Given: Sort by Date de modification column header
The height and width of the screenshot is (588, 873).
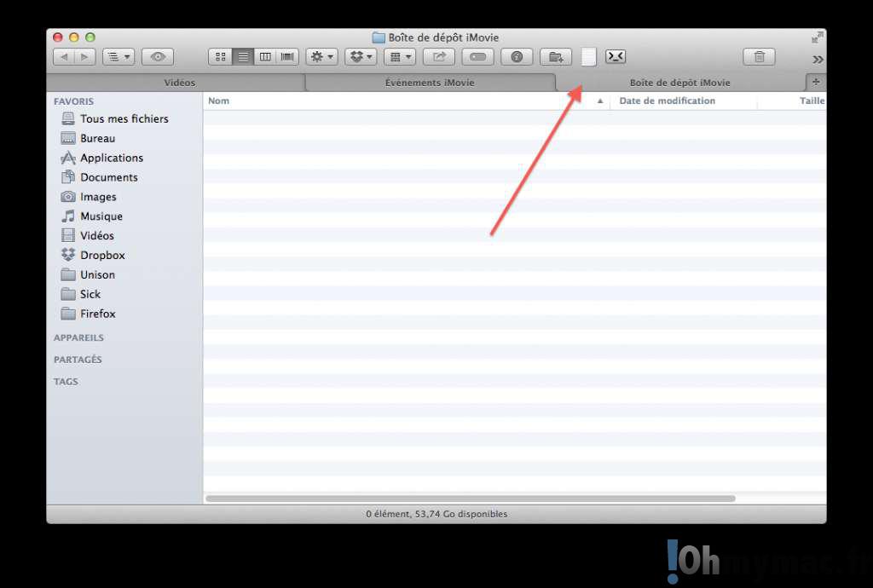Looking at the screenshot, I should 667,101.
